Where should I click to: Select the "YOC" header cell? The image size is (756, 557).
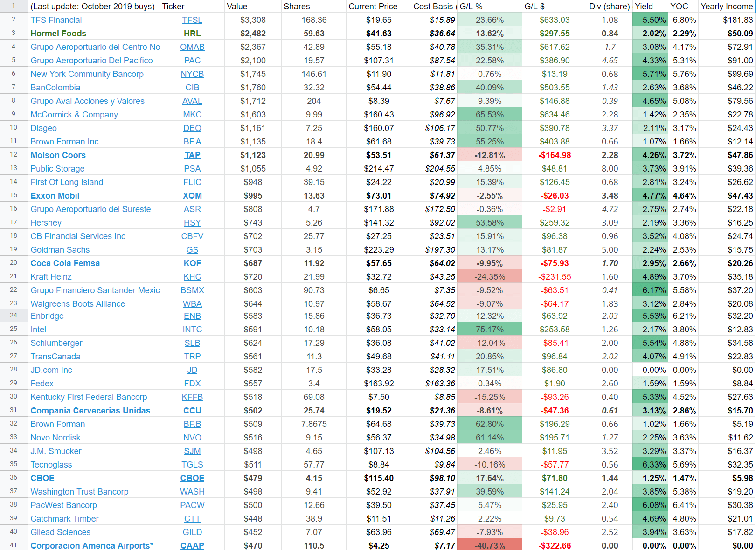683,7
